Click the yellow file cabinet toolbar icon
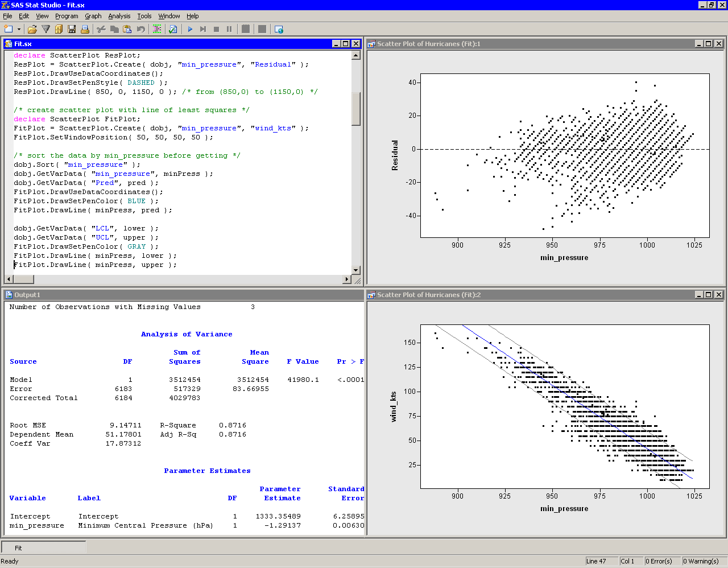Viewport: 728px width, 568px height. coord(59,29)
